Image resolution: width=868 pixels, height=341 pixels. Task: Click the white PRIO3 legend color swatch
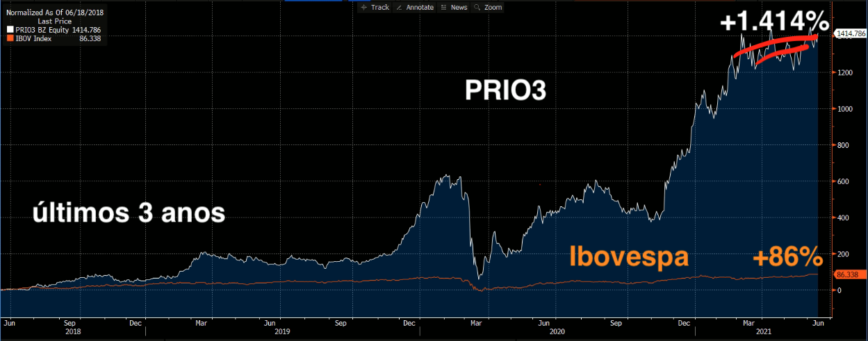(x=9, y=30)
